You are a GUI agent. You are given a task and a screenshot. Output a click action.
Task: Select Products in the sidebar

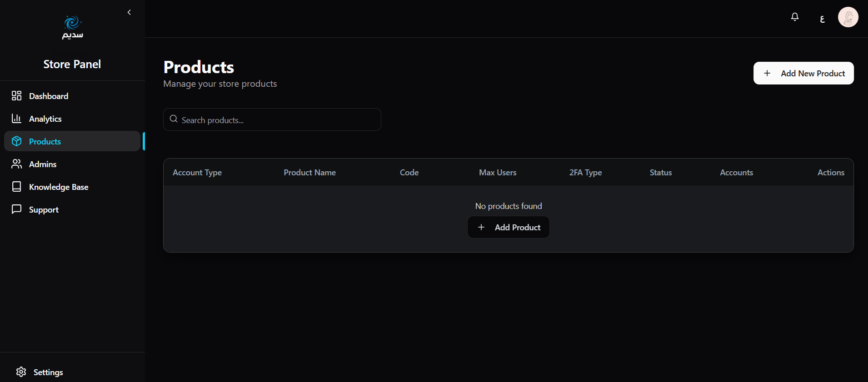tap(45, 141)
